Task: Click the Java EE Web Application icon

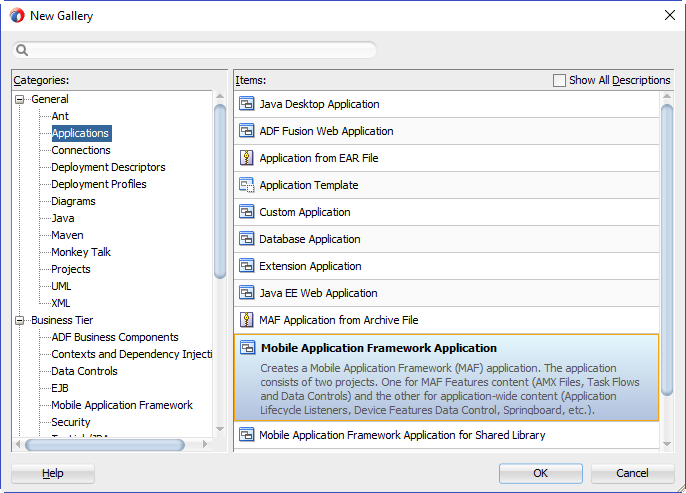Action: (x=247, y=293)
